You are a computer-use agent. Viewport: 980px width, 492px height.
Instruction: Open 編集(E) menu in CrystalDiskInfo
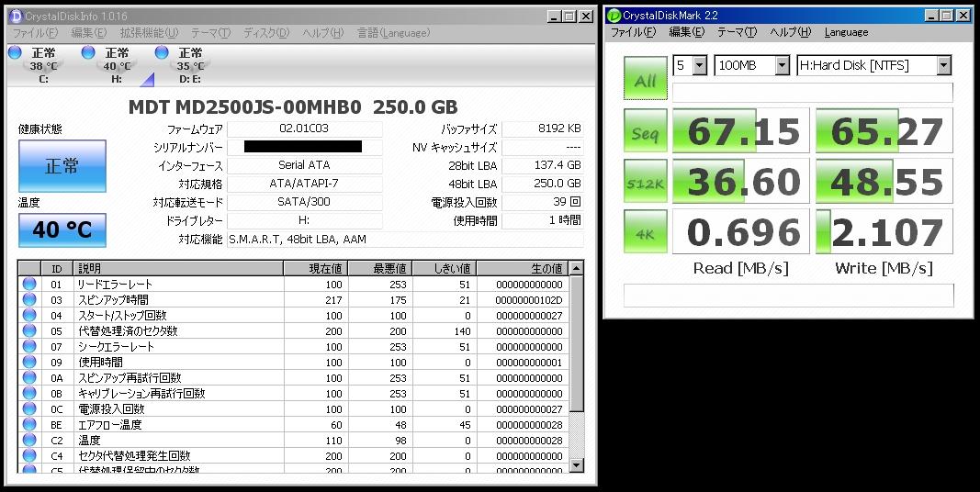tap(88, 32)
